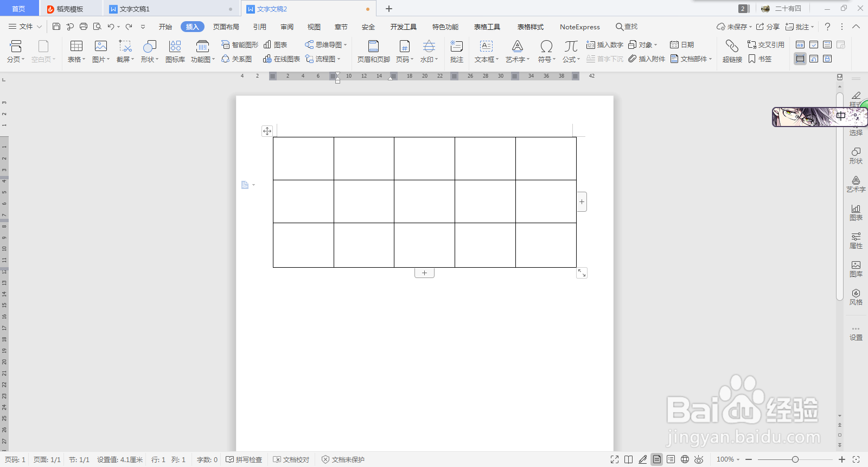Add a table row with bottom plus button

[424, 273]
